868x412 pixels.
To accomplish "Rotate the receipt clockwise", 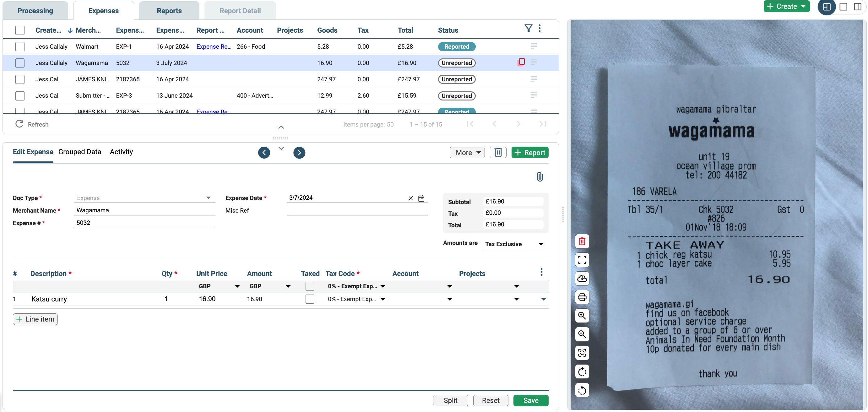I will (x=582, y=372).
